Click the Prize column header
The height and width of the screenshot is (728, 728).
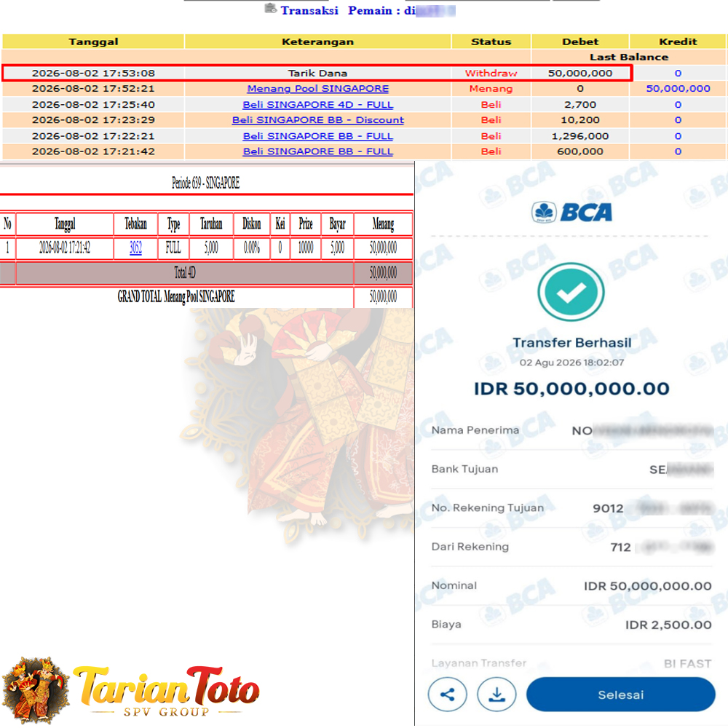[306, 223]
